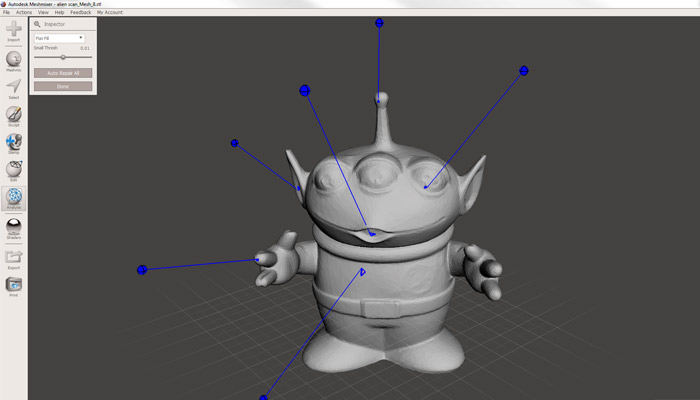Open the Help menu
Screen dimensions: 700x400
tap(59, 12)
